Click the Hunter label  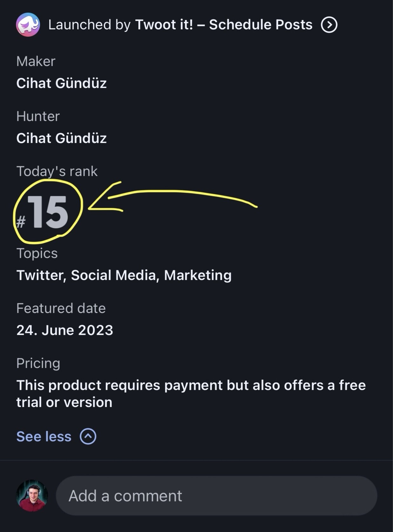point(38,116)
